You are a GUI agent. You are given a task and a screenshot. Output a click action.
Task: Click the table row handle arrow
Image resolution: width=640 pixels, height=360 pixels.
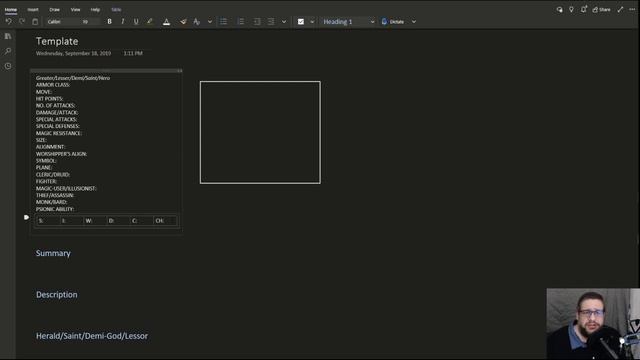point(26,218)
